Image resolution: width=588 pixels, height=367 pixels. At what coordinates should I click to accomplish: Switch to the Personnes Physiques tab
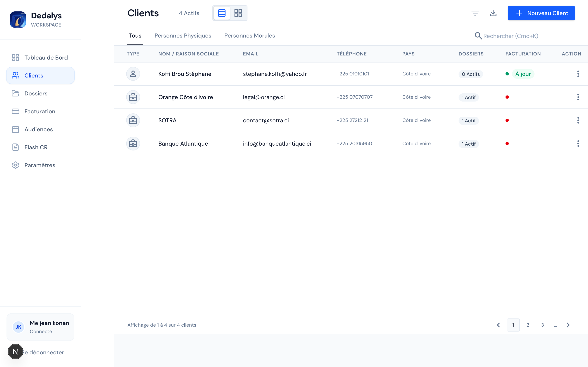click(x=183, y=35)
